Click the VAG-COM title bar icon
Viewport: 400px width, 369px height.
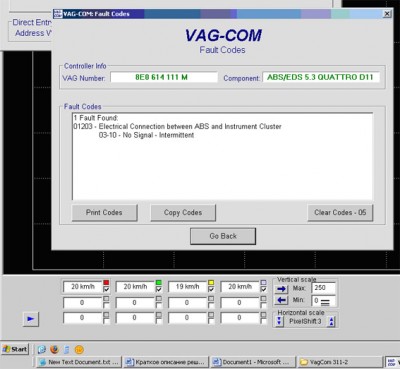tap(58, 14)
